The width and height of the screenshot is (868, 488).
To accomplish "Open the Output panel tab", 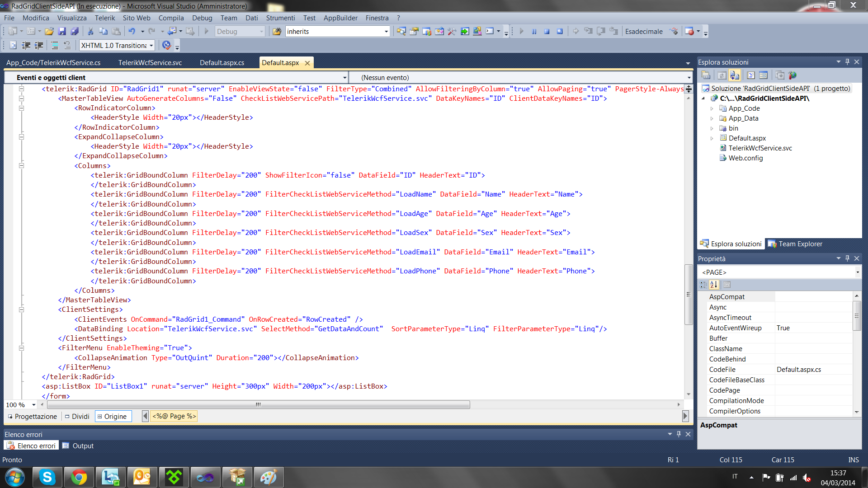I will [78, 446].
